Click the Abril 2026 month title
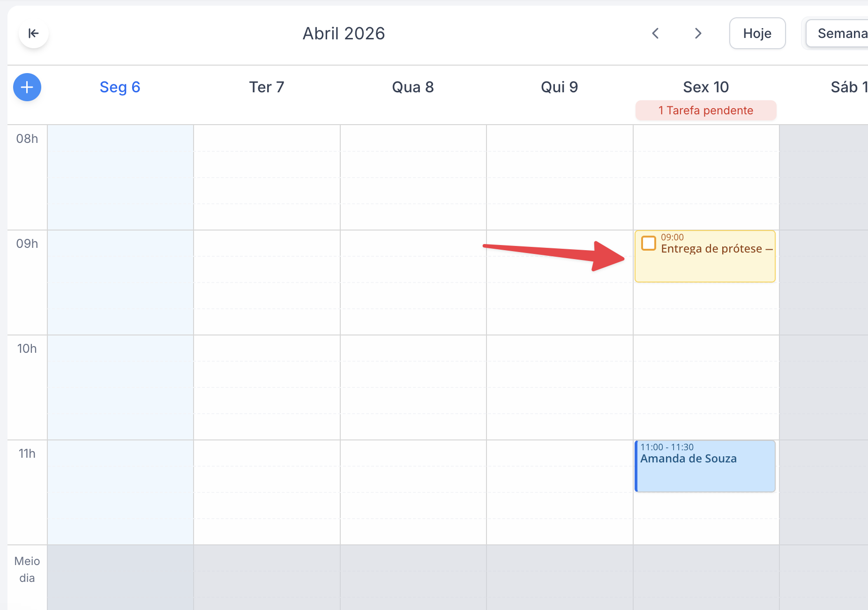Screen dimensions: 868x610 (x=344, y=33)
